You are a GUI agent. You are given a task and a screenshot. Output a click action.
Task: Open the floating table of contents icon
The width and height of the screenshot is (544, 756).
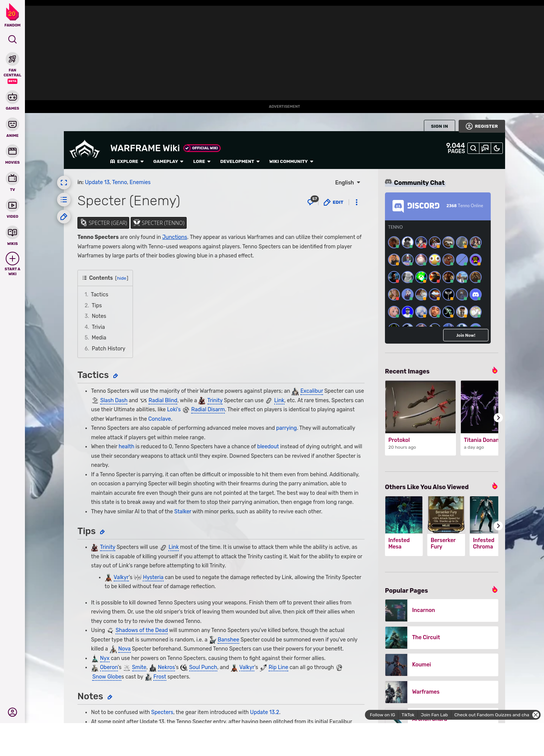pyautogui.click(x=64, y=200)
